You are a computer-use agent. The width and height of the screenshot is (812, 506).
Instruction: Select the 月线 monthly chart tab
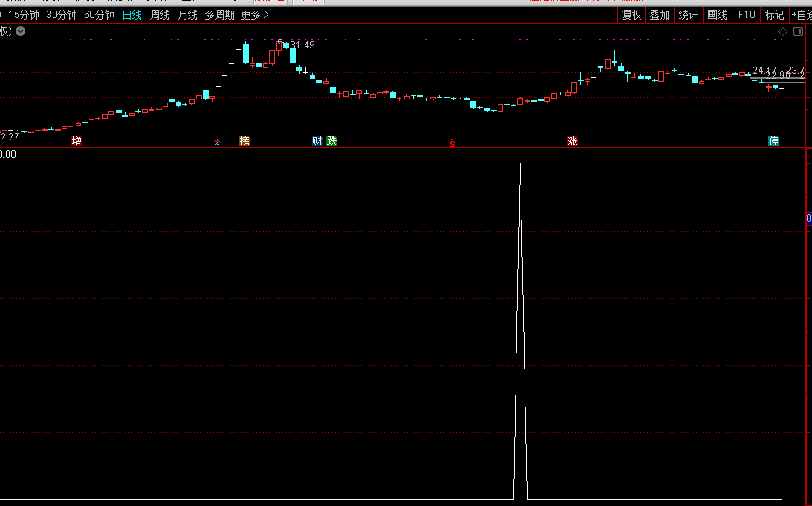pos(188,15)
